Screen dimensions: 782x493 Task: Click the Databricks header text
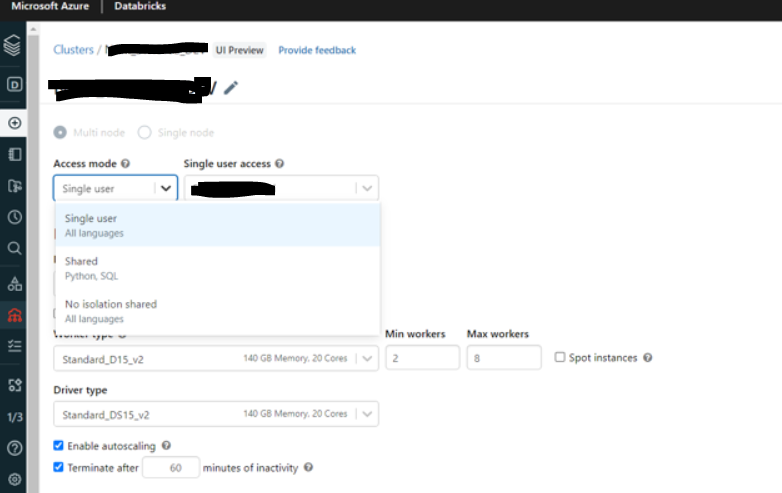140,6
